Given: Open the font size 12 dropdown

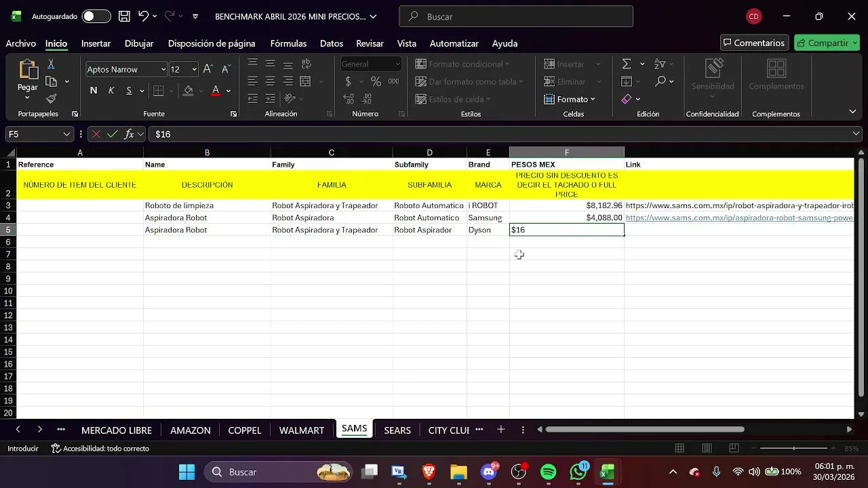Looking at the screenshot, I should (194, 69).
